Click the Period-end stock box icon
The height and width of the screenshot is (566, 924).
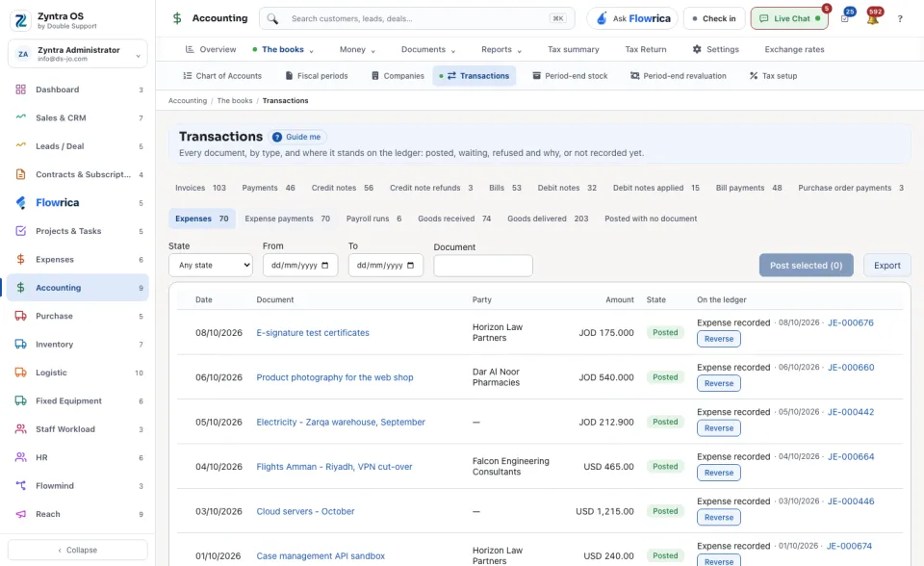coord(536,76)
